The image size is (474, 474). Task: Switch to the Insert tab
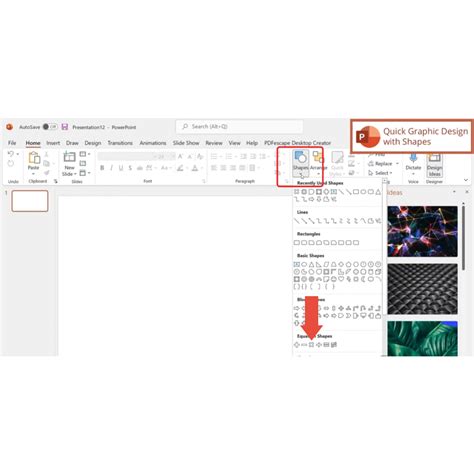click(x=53, y=143)
